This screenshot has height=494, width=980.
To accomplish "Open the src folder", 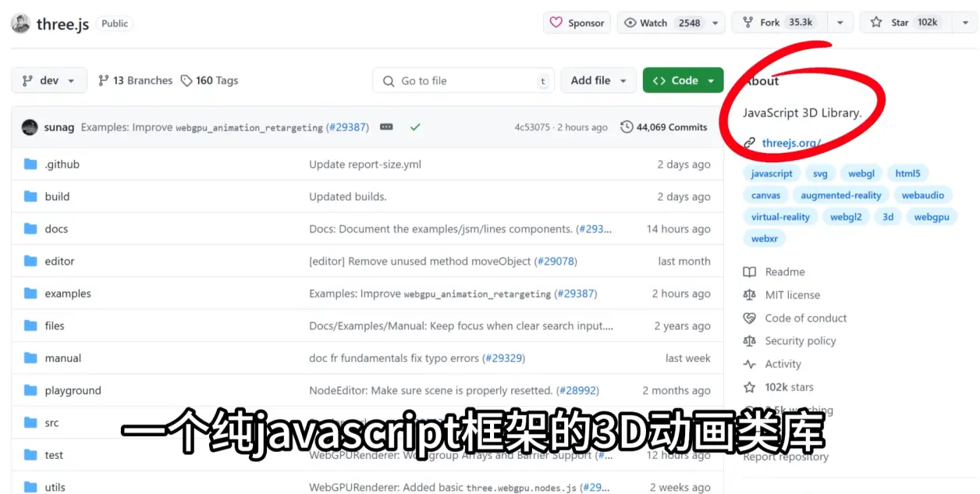I will tap(51, 423).
